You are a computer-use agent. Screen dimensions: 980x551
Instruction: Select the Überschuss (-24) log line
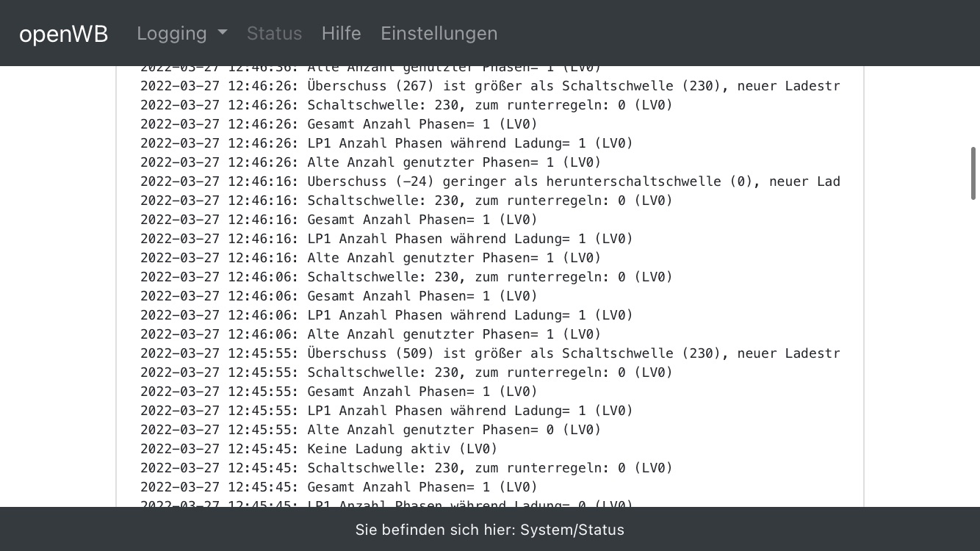pyautogui.click(x=489, y=181)
